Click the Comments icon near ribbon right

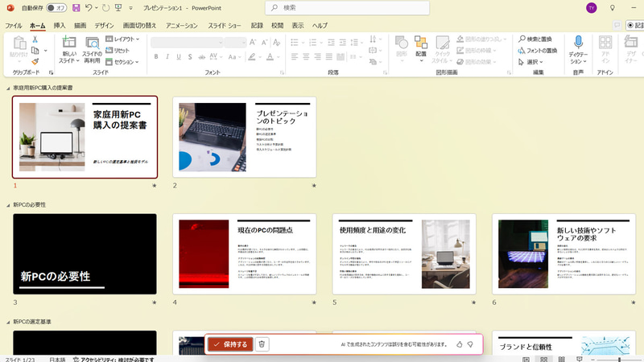(x=617, y=26)
